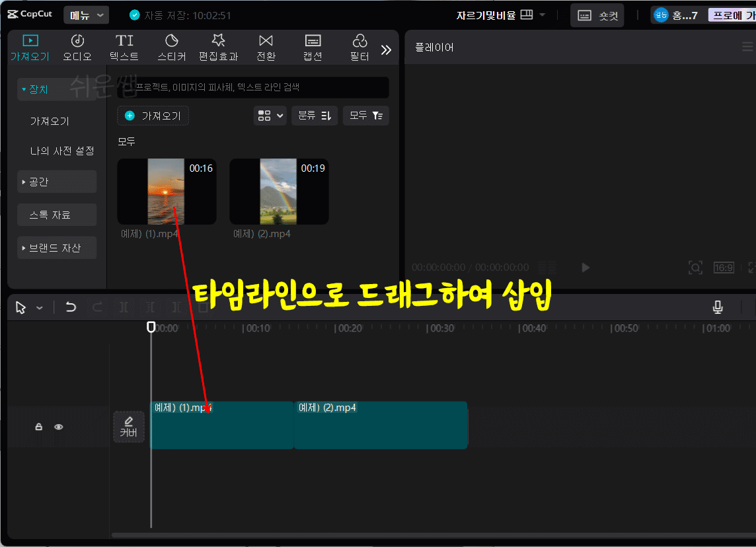Viewport: 756px width, 547px height.
Task: Click the 숏컷 shortcuts button
Action: click(x=597, y=15)
